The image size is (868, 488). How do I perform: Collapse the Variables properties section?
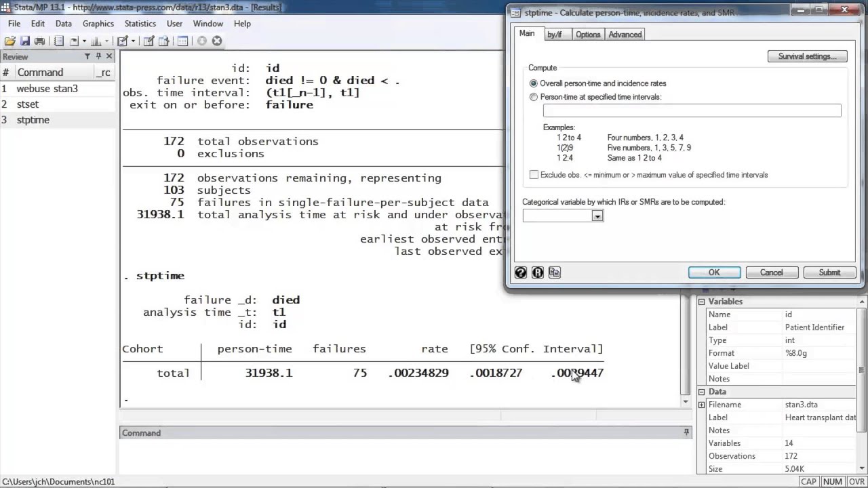[702, 302]
